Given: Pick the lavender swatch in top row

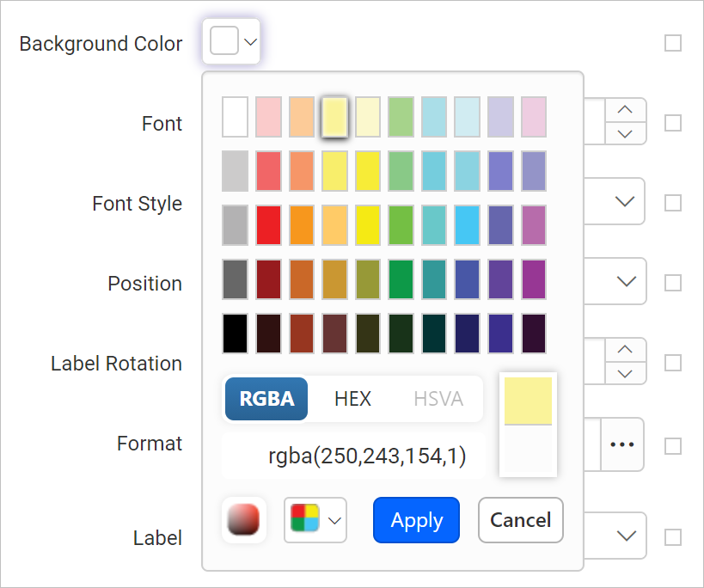Looking at the screenshot, I should (500, 117).
